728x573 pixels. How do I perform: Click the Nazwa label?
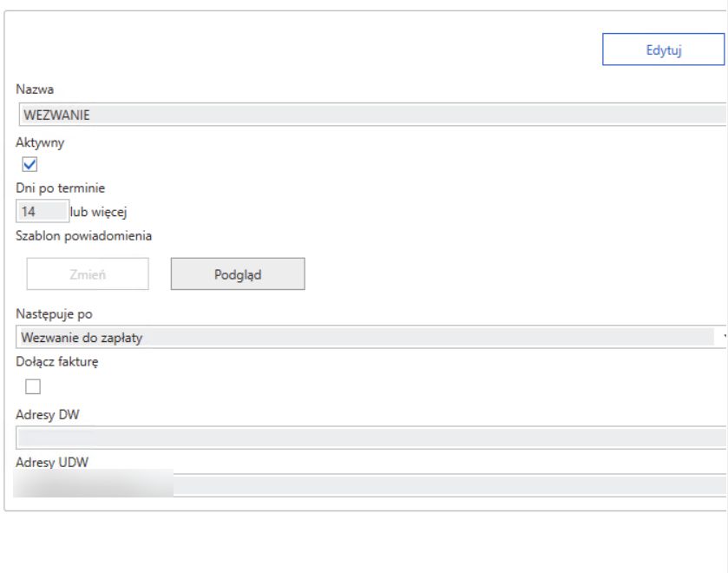(35, 89)
